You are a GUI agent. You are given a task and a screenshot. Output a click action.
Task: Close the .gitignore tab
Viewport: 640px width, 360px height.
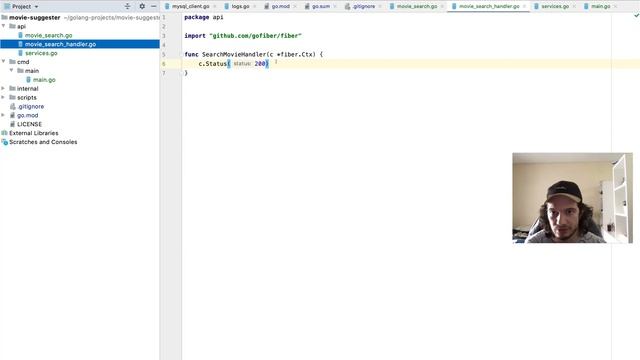click(x=380, y=7)
